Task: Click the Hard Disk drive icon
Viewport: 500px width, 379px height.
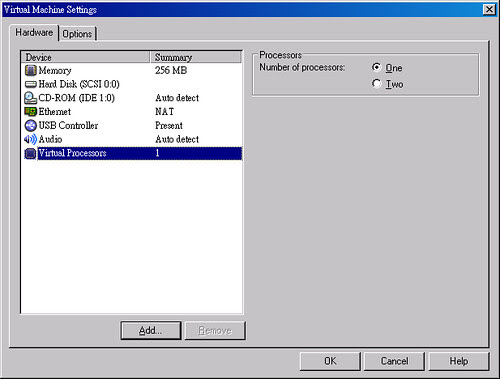Action: click(x=30, y=84)
